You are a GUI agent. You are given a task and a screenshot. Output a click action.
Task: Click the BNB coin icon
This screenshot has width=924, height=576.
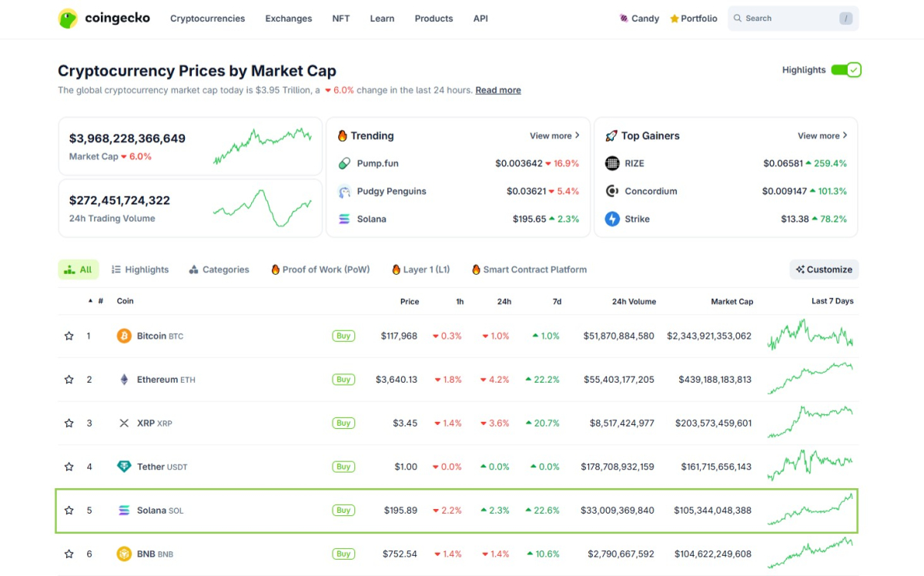click(124, 554)
